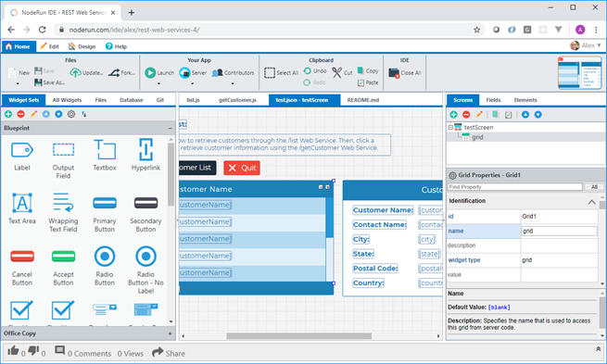Collapse the Blueprint widget set
This screenshot has height=364, width=607.
click(170, 128)
